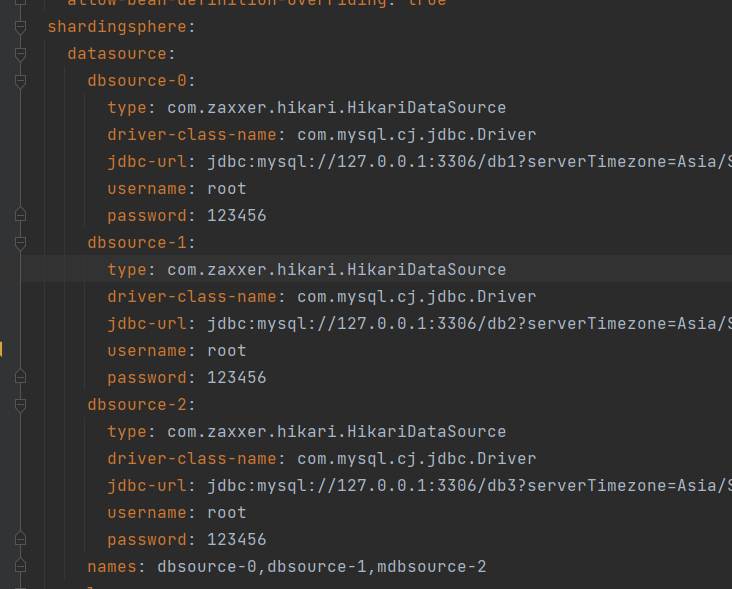Collapse the shardingsphere block fold arrow
Image resolution: width=732 pixels, height=589 pixels.
21,26
